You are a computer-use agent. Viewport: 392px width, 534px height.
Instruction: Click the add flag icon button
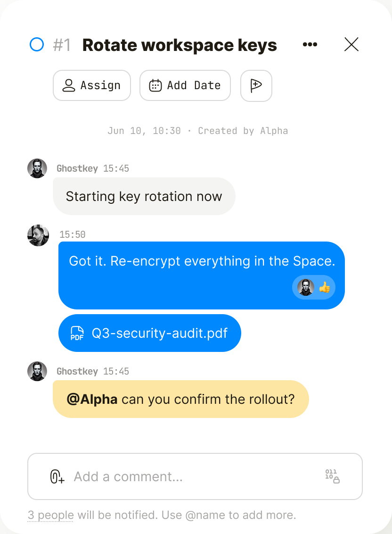(256, 85)
